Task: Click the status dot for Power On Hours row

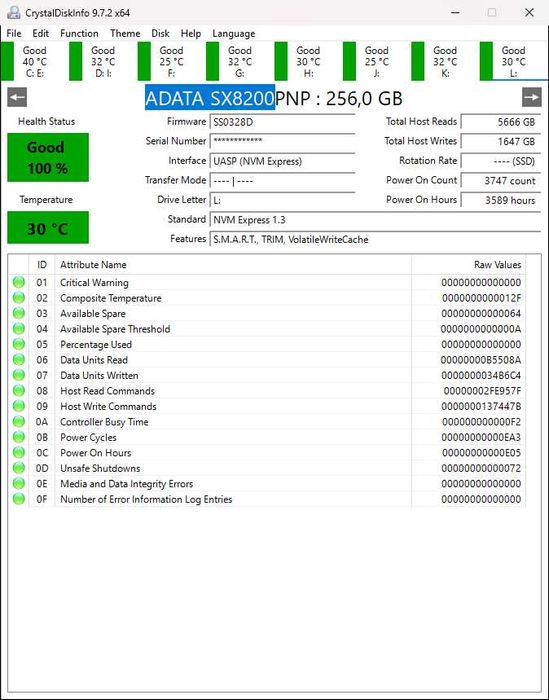Action: (x=19, y=453)
